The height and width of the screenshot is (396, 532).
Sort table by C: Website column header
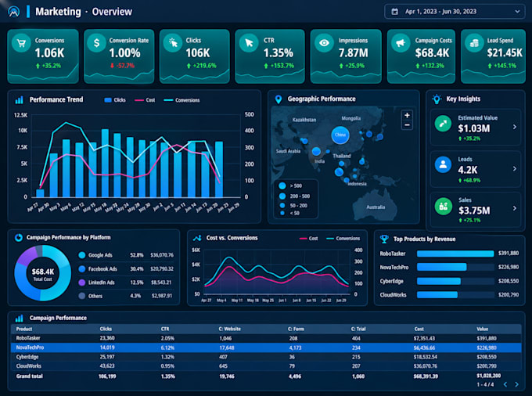[230, 329]
